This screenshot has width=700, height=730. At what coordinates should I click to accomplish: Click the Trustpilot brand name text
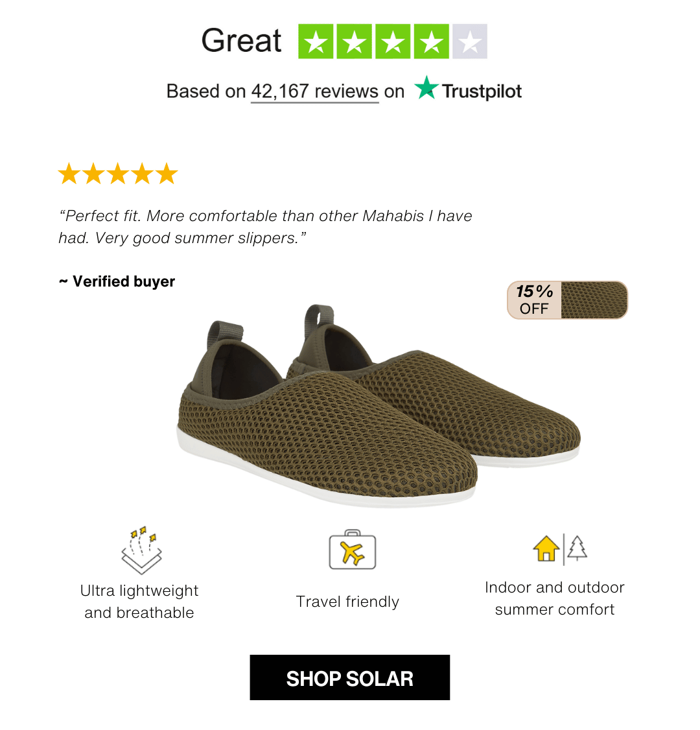click(x=482, y=91)
